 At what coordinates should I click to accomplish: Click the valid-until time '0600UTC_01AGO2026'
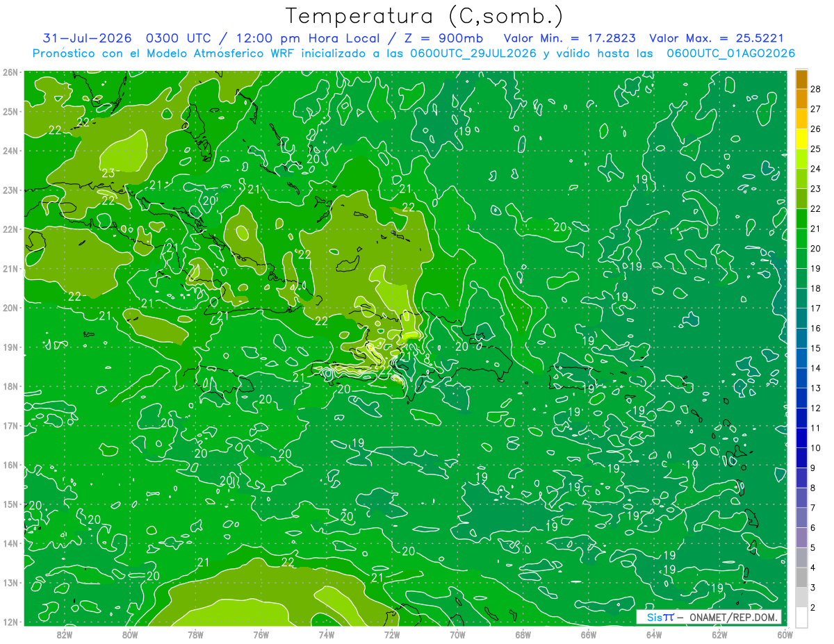tap(731, 53)
